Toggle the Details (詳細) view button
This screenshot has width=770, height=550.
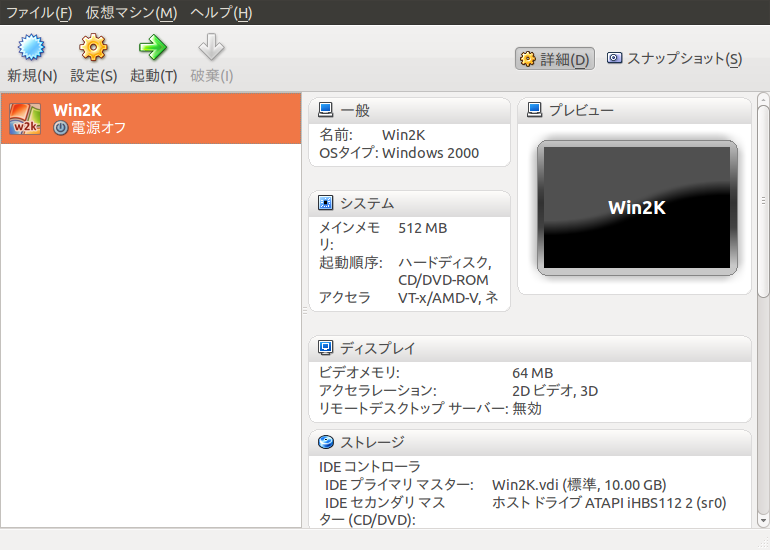click(555, 59)
